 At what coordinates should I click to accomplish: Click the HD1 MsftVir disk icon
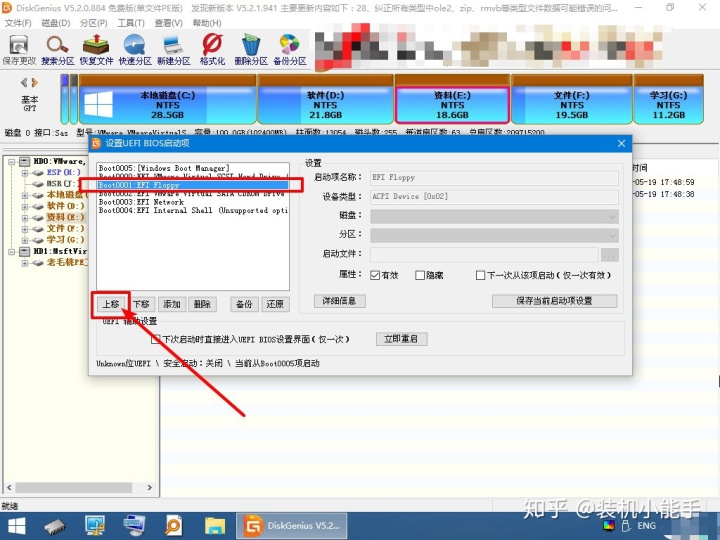25,252
